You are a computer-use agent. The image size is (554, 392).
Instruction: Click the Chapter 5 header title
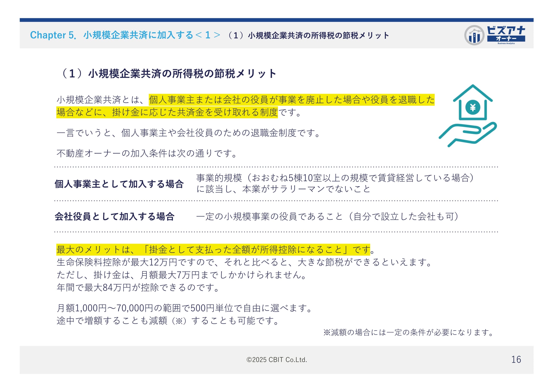[125, 35]
